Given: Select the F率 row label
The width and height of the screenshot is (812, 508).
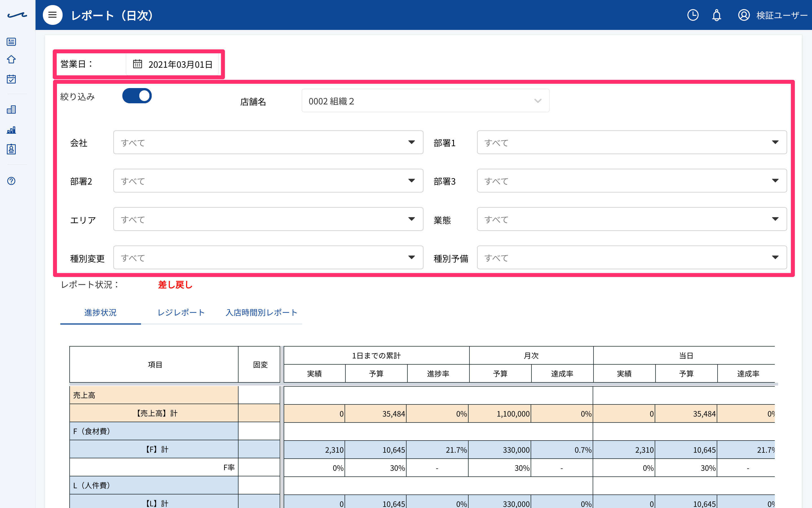Looking at the screenshot, I should point(154,467).
